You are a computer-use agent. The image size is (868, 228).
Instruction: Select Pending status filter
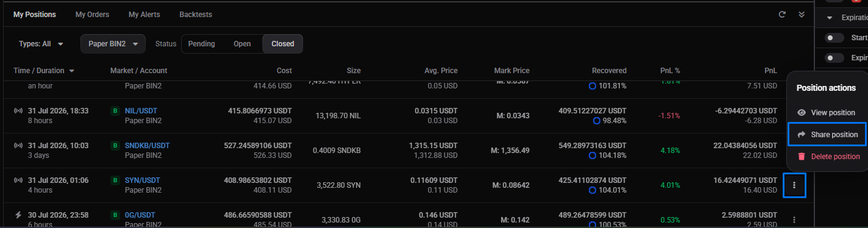coord(201,44)
